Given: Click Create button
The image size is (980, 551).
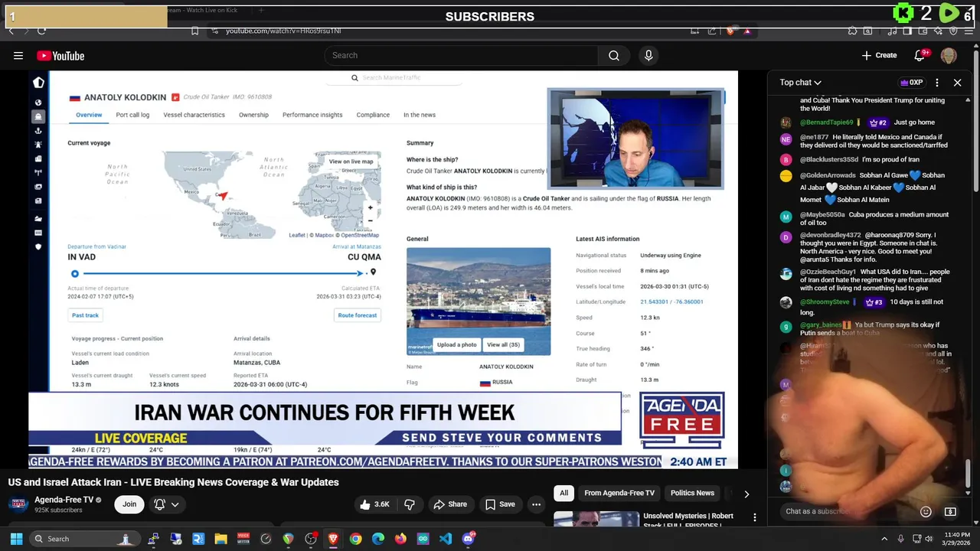Looking at the screenshot, I should click(x=879, y=55).
